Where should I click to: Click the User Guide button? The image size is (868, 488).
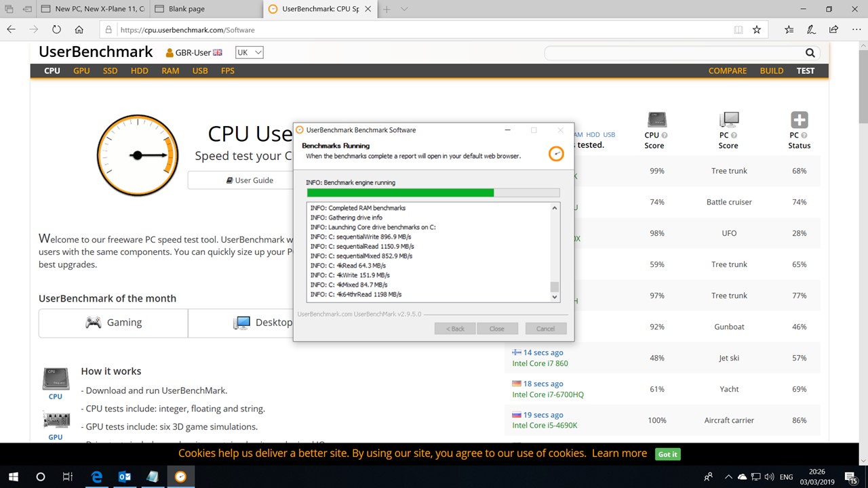click(x=250, y=180)
